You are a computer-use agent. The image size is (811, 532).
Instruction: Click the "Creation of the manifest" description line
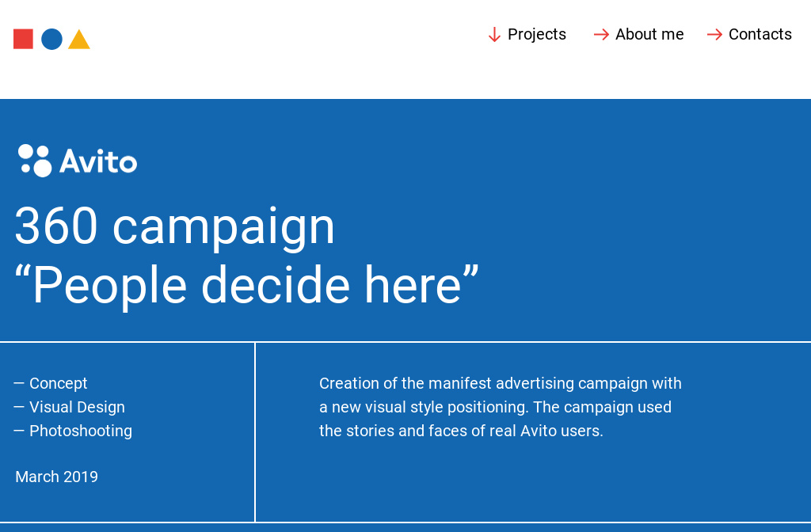500,383
